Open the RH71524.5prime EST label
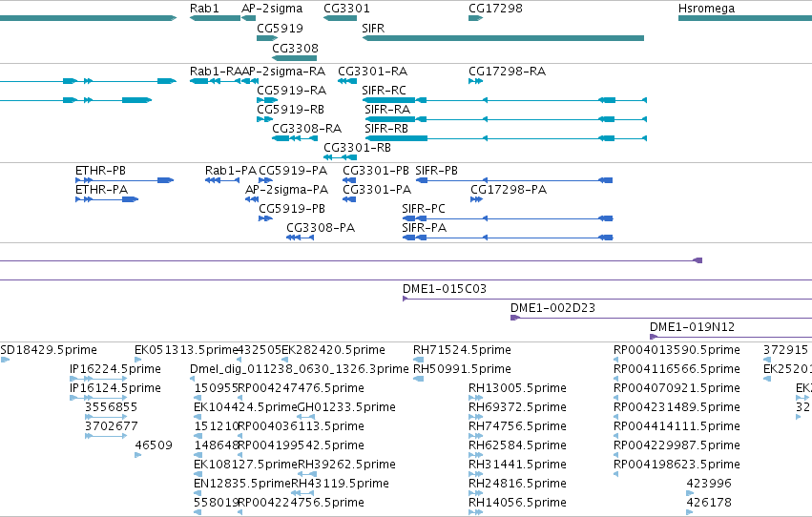This screenshot has height=517, width=812. (462, 350)
